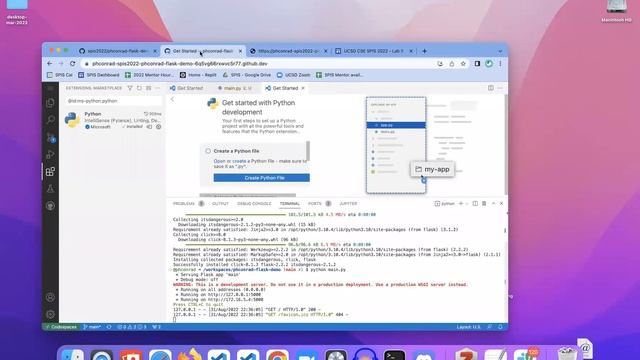Click the Python extension entry
This screenshot has width=640, height=360.
tap(113, 120)
